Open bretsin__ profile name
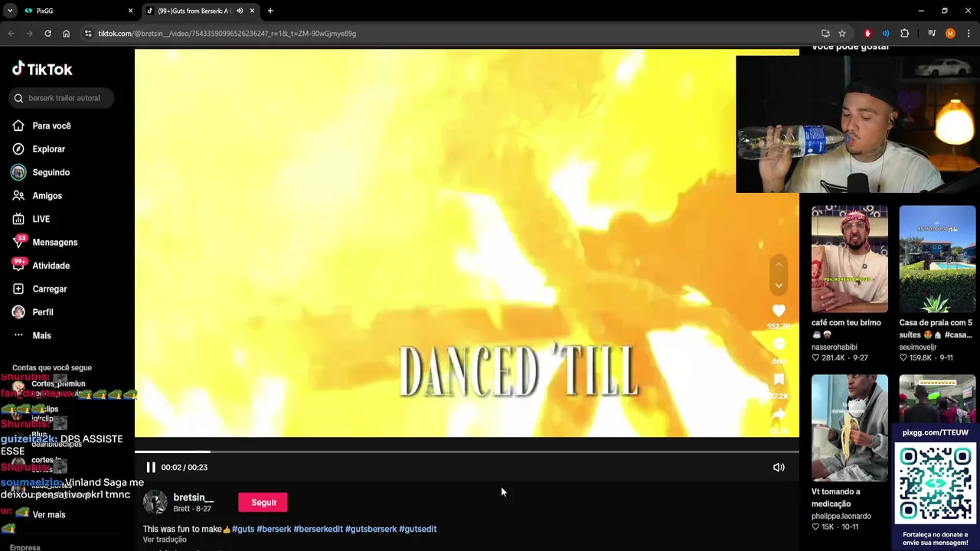This screenshot has width=980, height=551. pos(193,497)
